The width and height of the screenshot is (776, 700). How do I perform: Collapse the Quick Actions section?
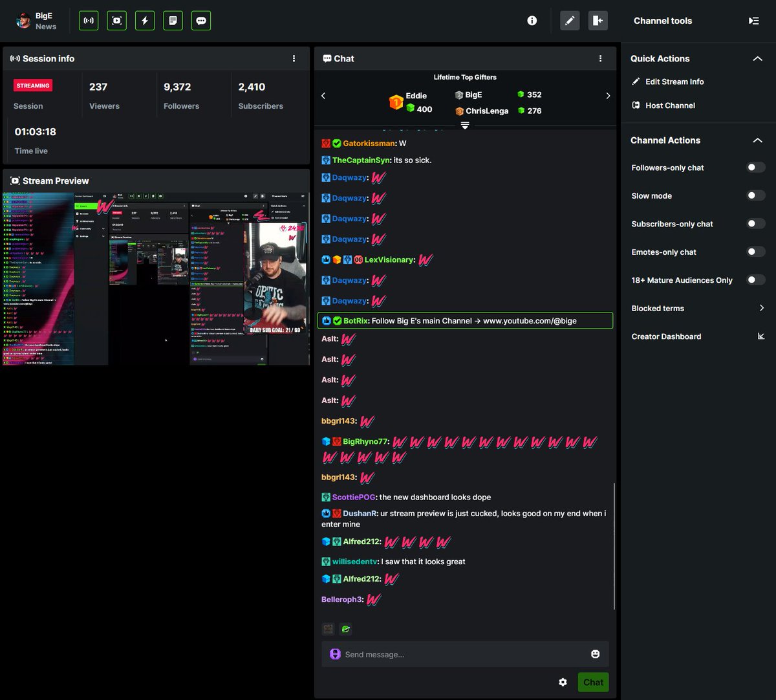(757, 58)
